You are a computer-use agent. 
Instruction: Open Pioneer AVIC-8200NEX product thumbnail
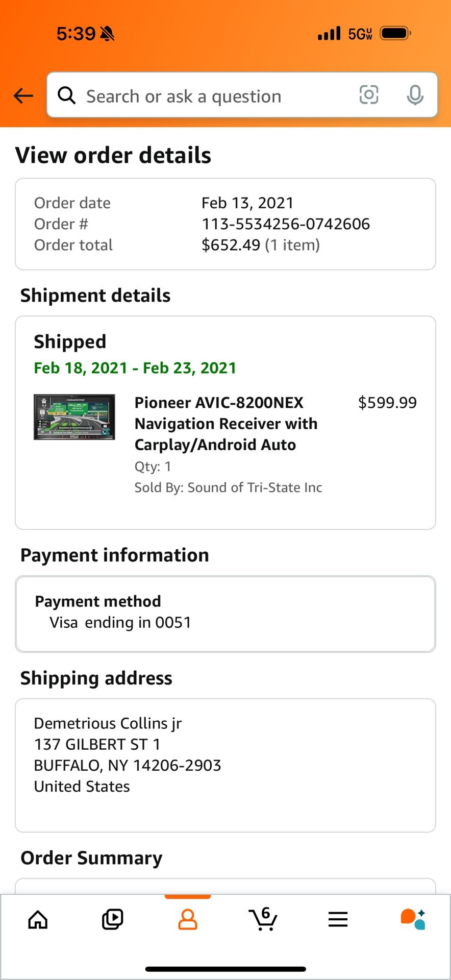coord(74,417)
